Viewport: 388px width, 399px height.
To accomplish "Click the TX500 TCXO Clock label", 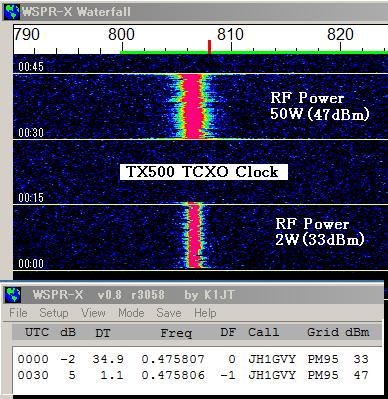I will [203, 172].
